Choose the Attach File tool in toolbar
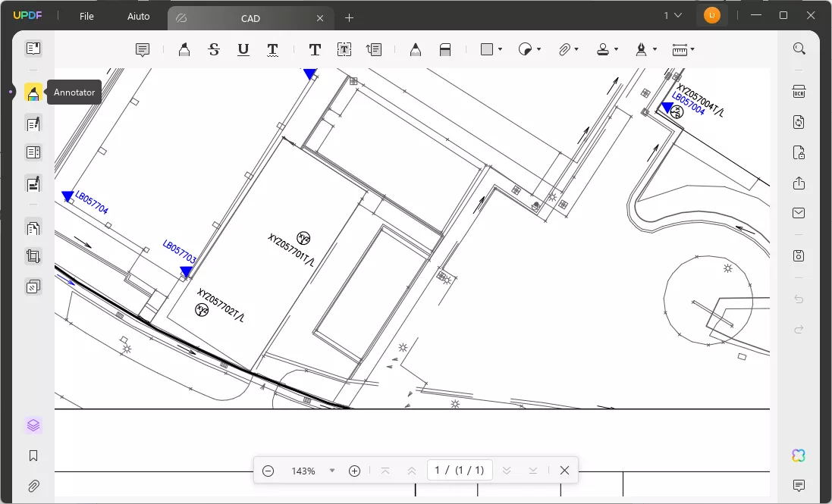 564,50
